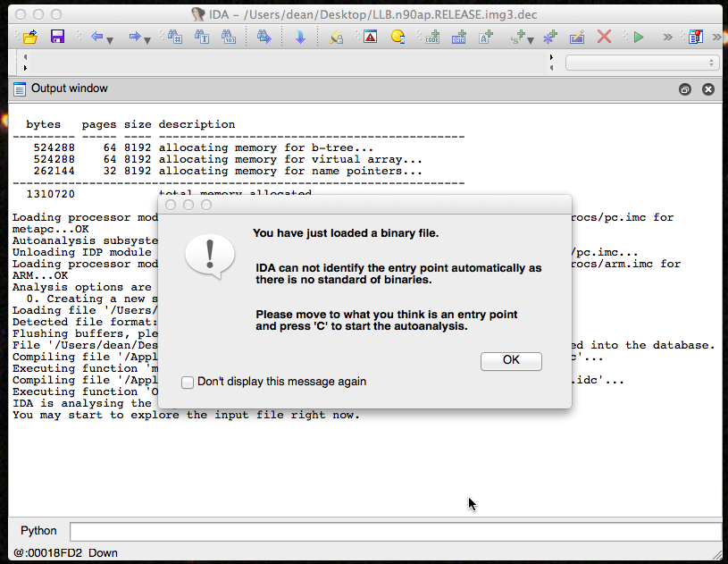The image size is (728, 564).
Task: Click the highlighter with lock icon
Action: [x=336, y=37]
